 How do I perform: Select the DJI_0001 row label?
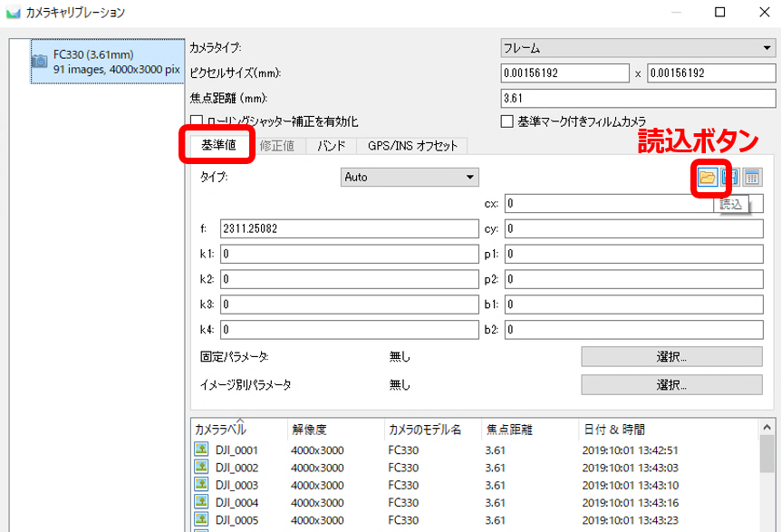(236, 450)
